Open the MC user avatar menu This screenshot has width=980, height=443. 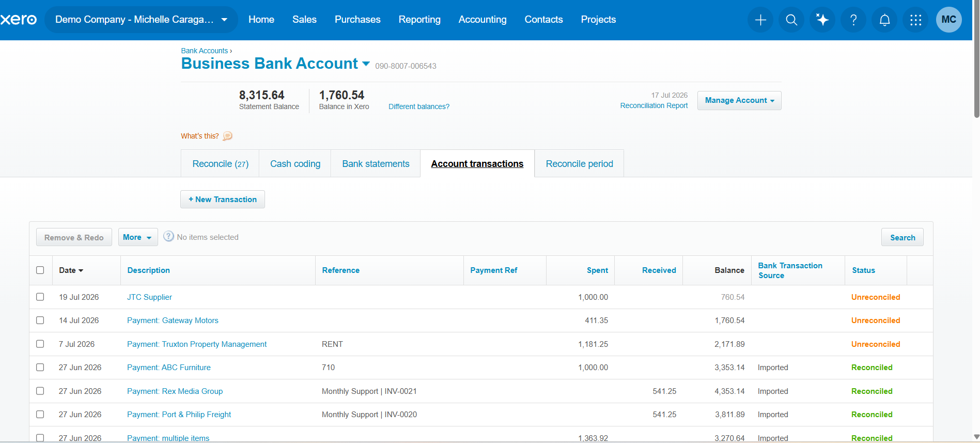pos(949,20)
